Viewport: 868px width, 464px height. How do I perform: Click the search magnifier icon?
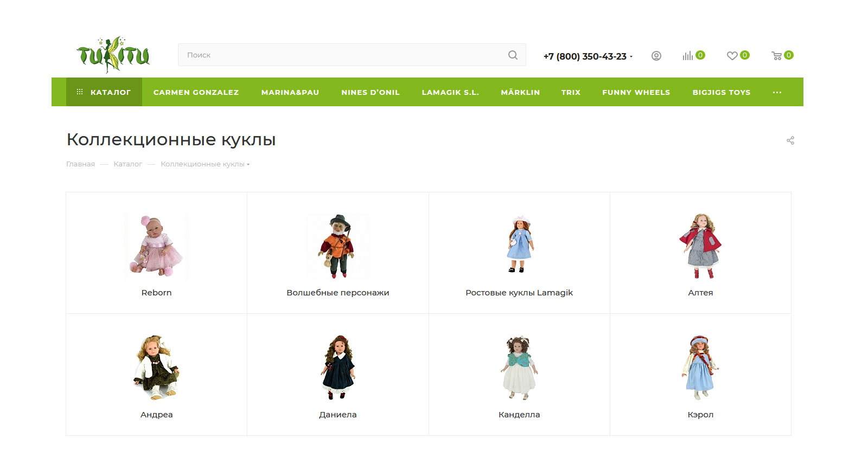(513, 55)
